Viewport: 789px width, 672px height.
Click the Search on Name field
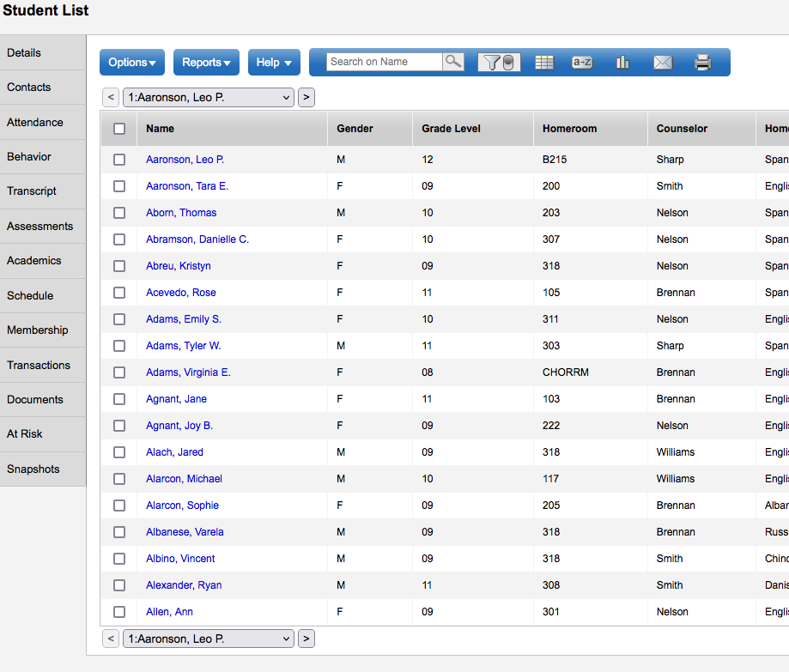point(385,62)
